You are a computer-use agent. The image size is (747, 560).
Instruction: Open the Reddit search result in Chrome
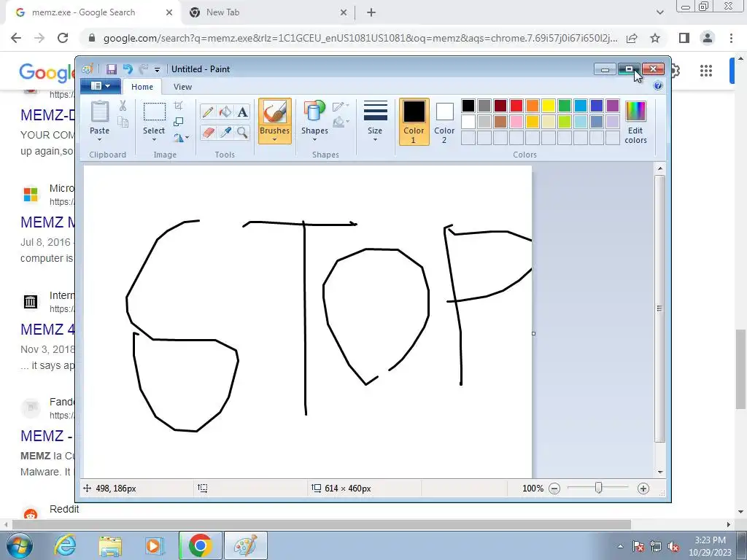(x=64, y=509)
